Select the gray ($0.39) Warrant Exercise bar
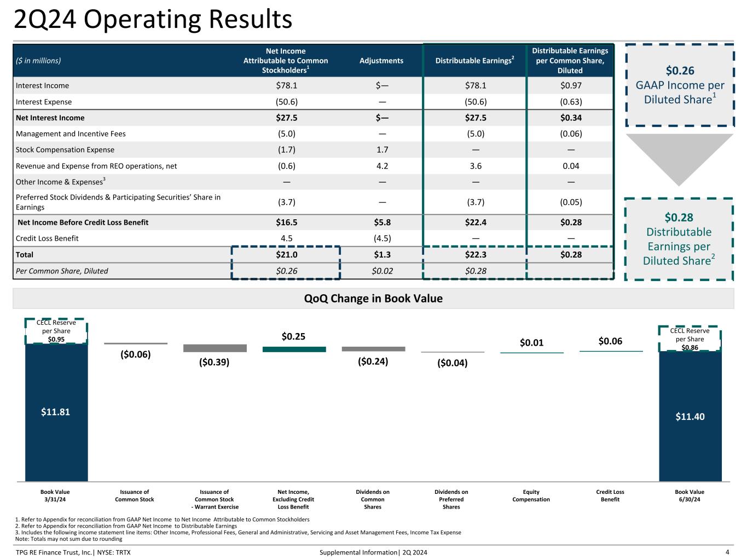747x560 pixels. click(215, 348)
